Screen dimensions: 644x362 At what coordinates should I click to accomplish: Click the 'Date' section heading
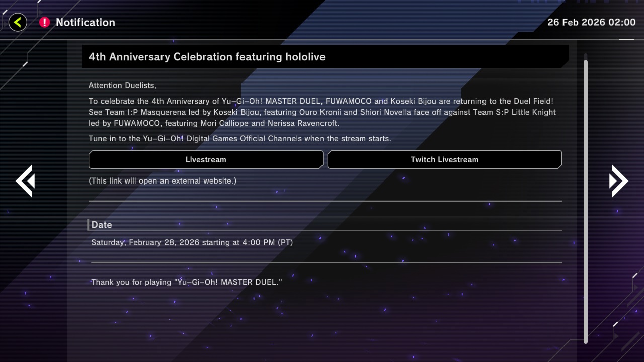[x=102, y=225]
